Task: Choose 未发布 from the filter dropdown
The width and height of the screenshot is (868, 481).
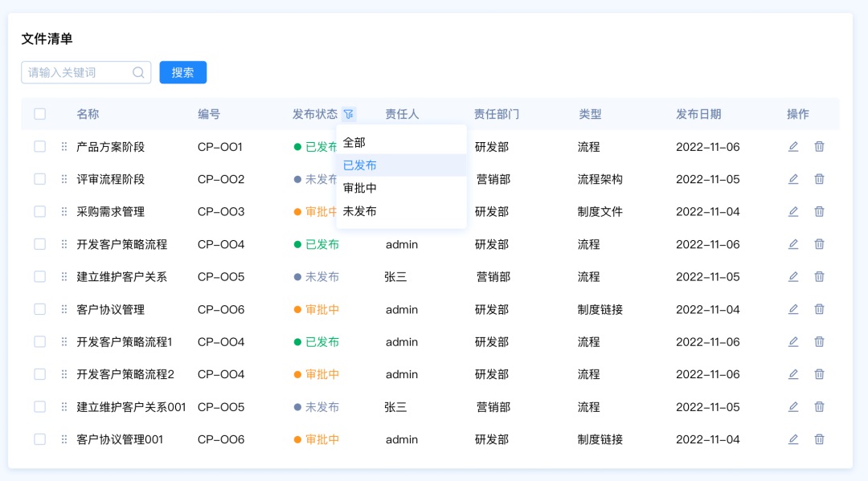Action: 360,211
